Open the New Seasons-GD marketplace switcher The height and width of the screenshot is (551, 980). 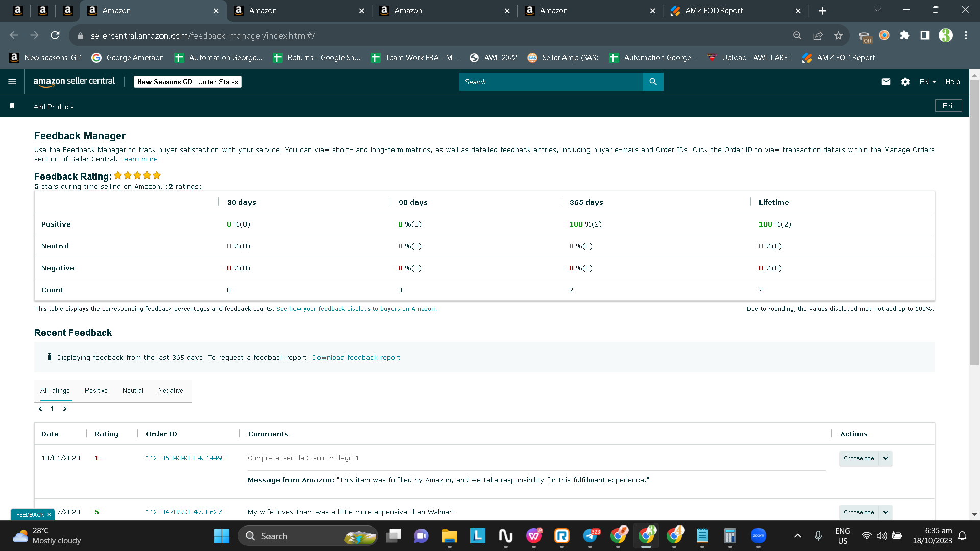coord(188,82)
